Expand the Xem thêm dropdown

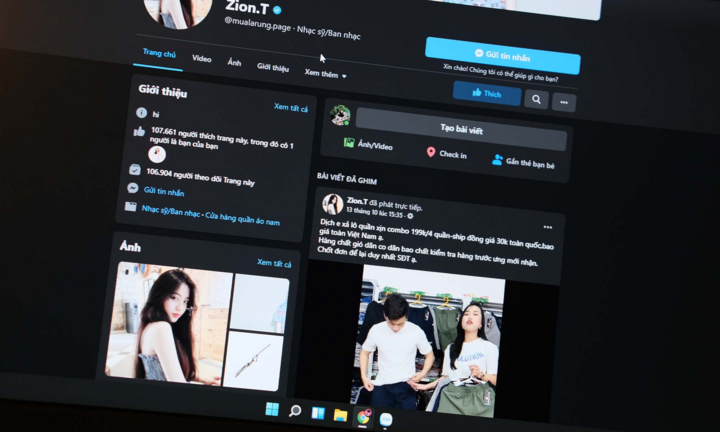pos(325,73)
